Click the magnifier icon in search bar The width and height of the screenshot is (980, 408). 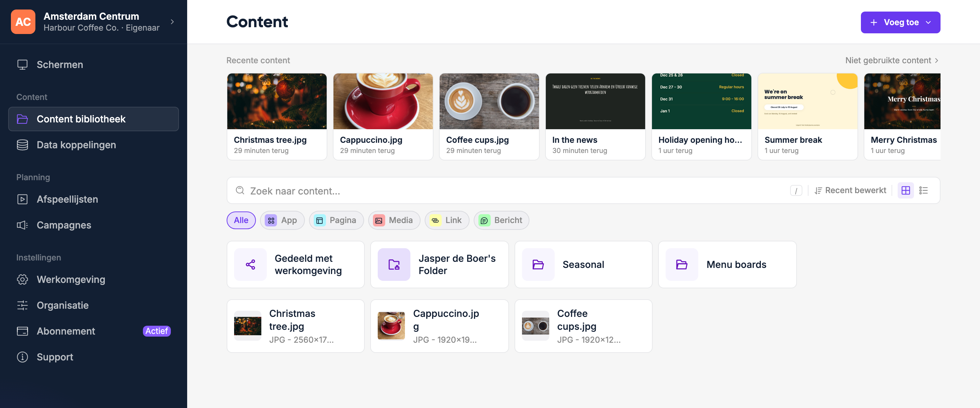pos(240,190)
